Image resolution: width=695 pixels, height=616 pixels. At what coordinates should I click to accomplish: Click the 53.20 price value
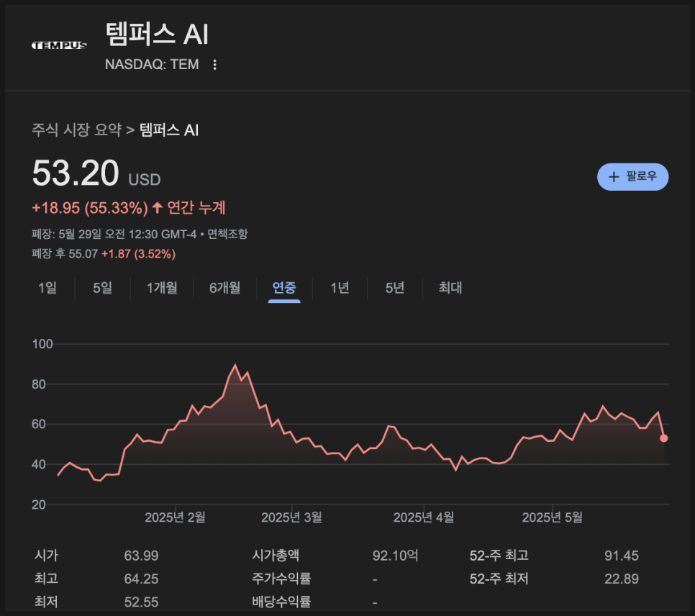(76, 173)
